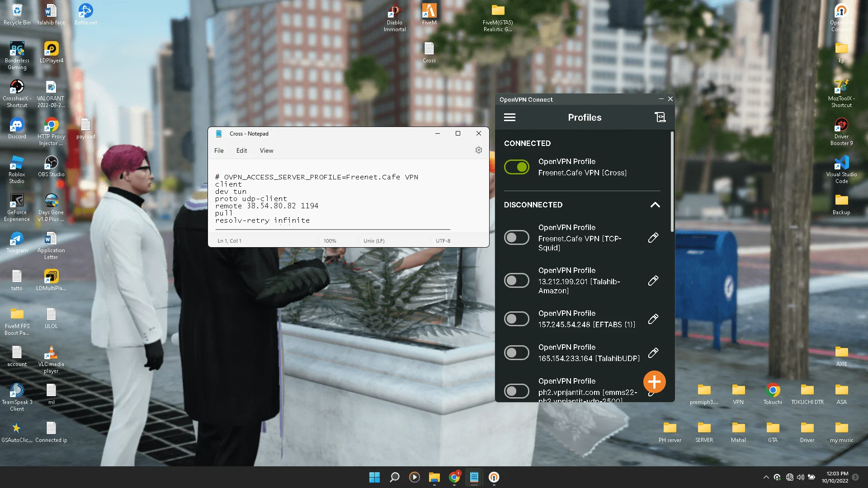Edit the TalahibUDP profile
Viewport: 868px width, 488px height.
[653, 353]
